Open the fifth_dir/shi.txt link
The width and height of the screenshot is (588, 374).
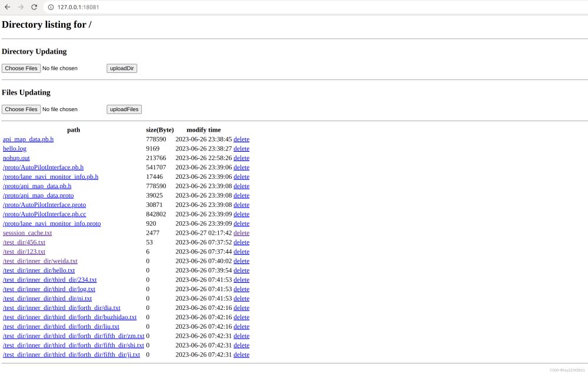(x=73, y=346)
